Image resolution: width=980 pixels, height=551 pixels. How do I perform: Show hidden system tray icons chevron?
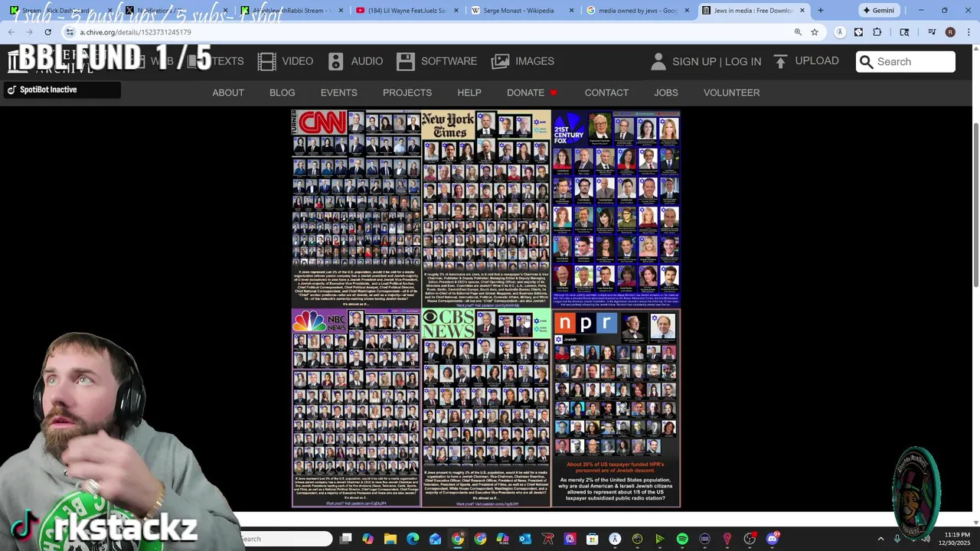coord(880,539)
